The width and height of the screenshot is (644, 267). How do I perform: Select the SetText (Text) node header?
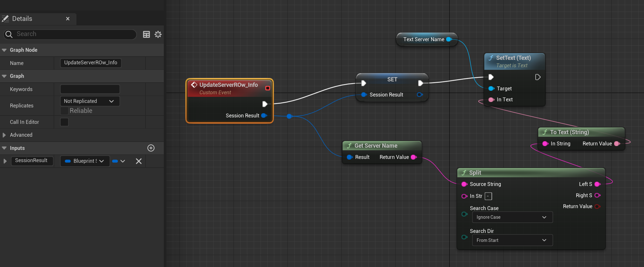coord(515,61)
